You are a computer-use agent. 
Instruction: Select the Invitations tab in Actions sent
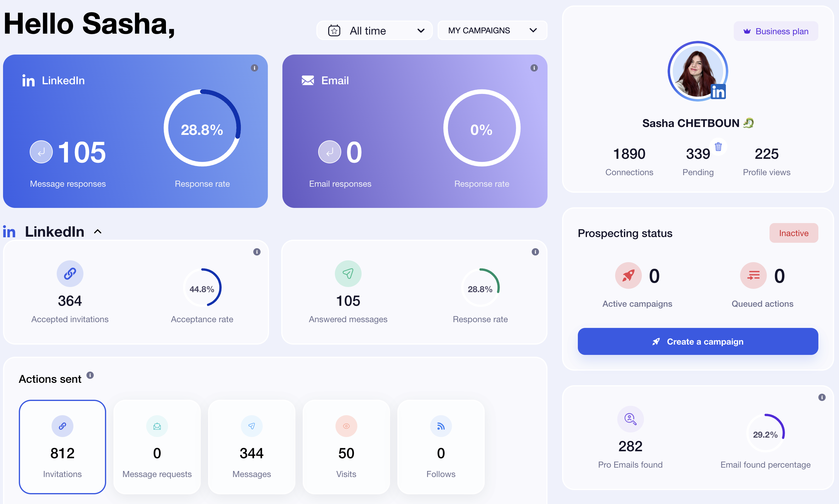[63, 448]
